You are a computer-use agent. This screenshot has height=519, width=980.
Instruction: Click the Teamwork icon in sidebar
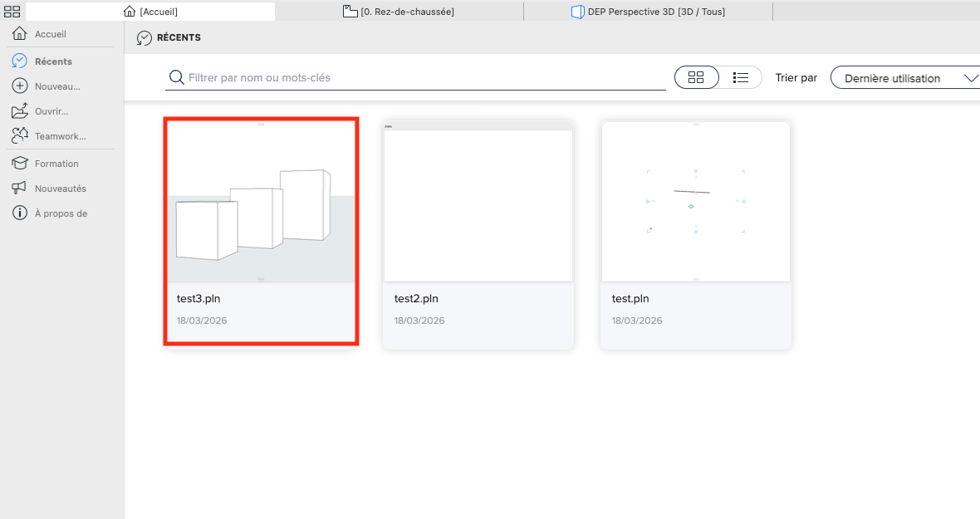19,135
